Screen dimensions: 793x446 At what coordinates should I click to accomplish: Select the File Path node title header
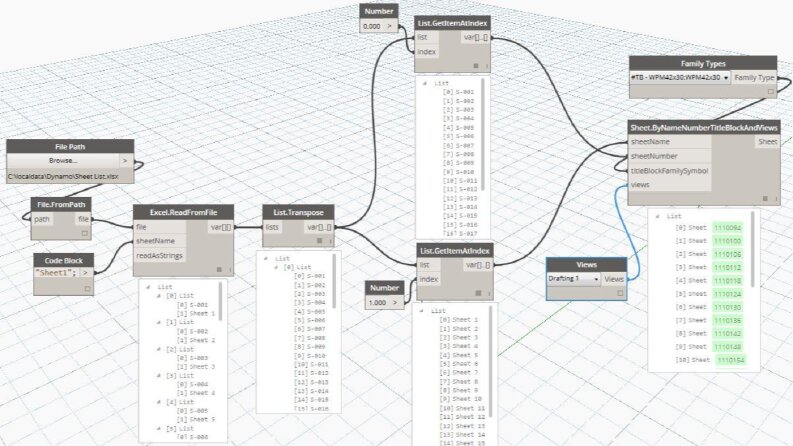point(70,147)
